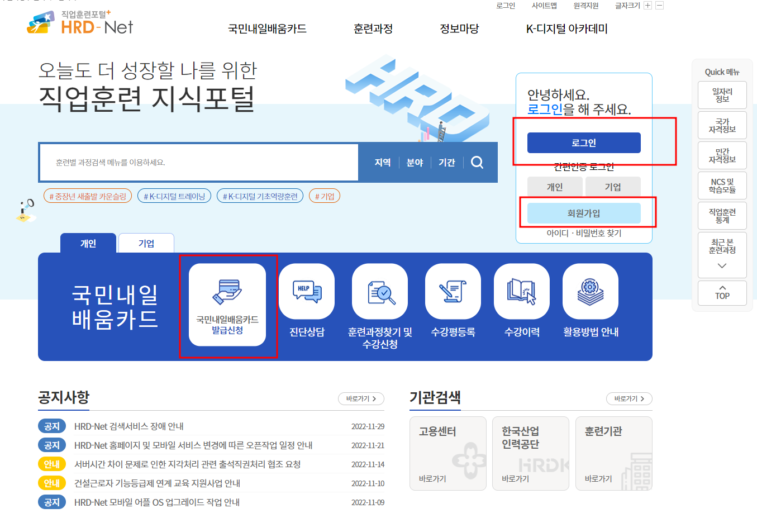The width and height of the screenshot is (757, 532).
Task: Select #K-디지털 기초역량훈련 tag
Action: coord(260,196)
